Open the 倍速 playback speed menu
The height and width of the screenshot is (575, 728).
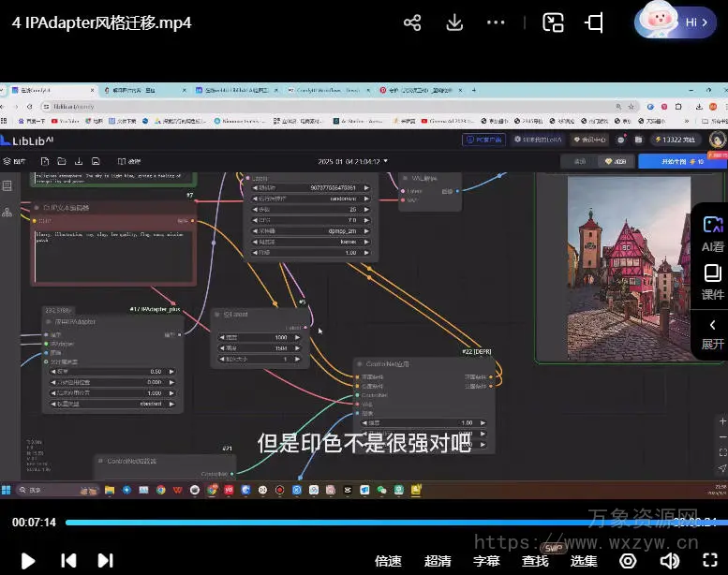(x=388, y=560)
